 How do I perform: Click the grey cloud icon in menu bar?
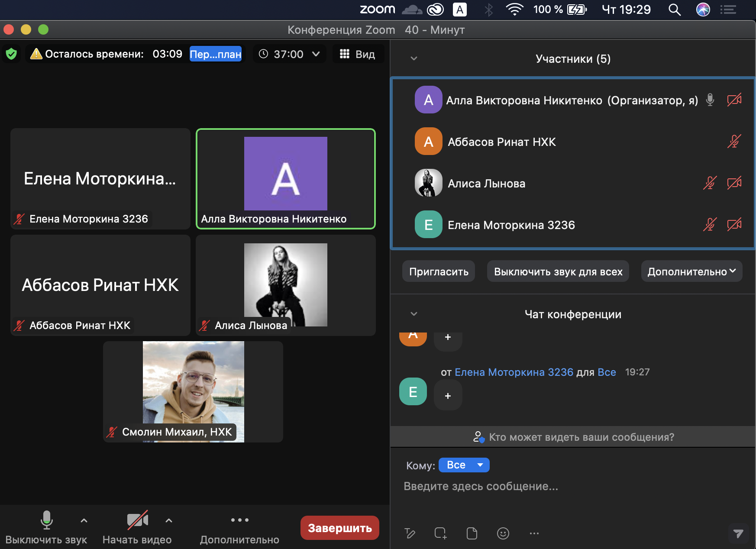(x=412, y=9)
